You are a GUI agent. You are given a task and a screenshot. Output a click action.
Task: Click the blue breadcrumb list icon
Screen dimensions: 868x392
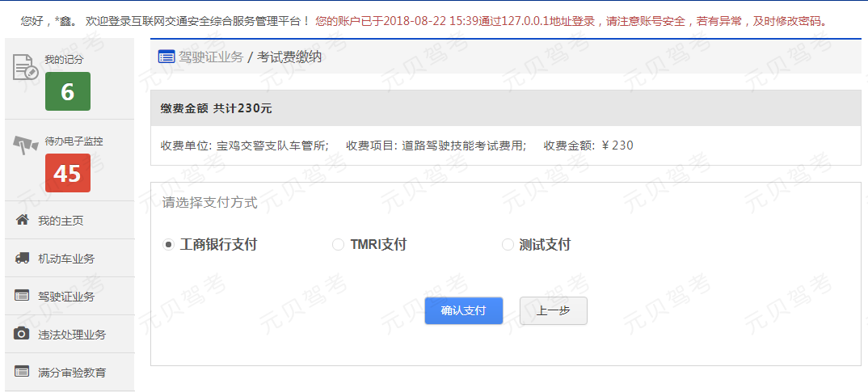[166, 57]
